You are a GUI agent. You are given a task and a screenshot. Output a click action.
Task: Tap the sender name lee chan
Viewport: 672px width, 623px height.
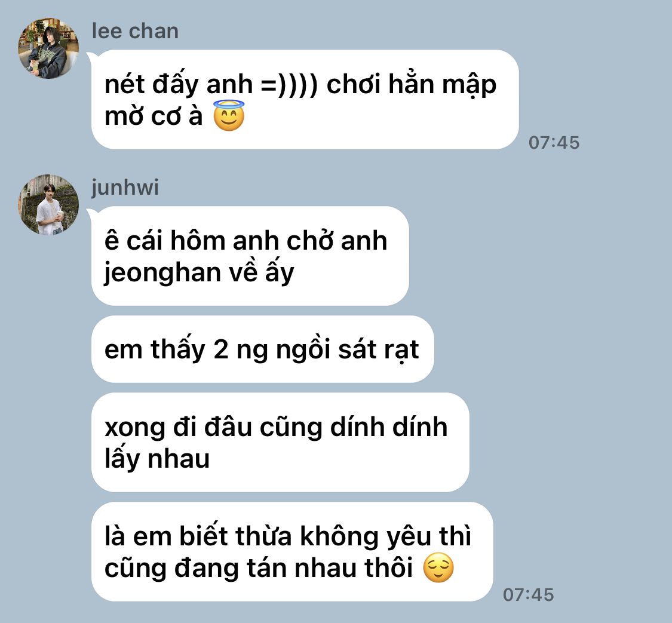click(x=135, y=31)
